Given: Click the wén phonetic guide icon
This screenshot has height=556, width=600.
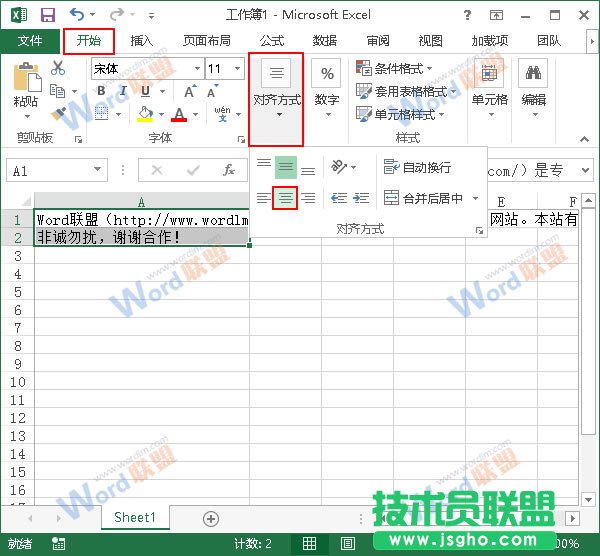Looking at the screenshot, I should (x=222, y=114).
